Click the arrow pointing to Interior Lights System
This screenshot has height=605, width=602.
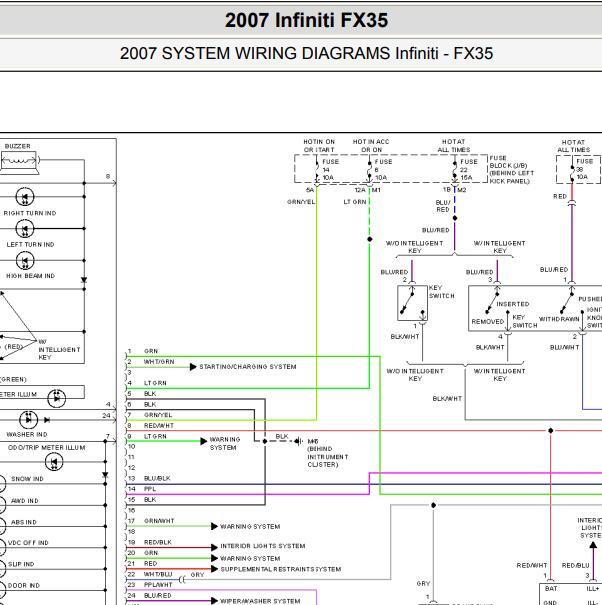coord(215,547)
